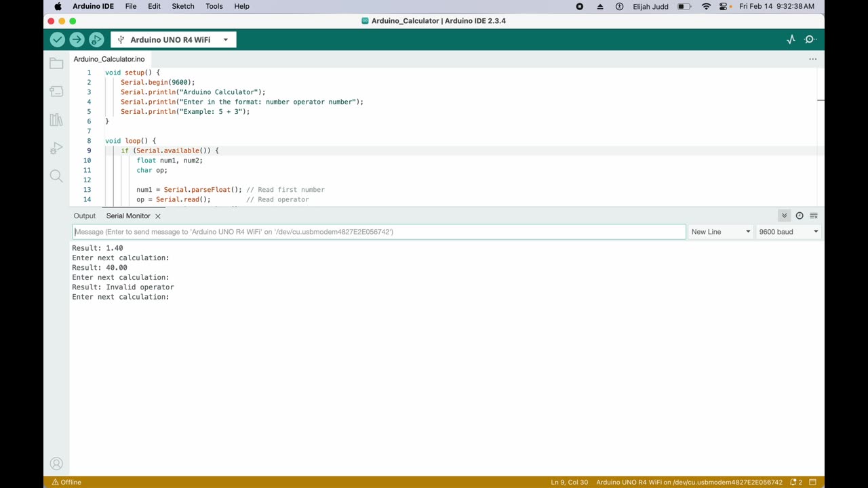Click the account profile icon in sidebar
The width and height of the screenshot is (868, 488).
(x=56, y=464)
